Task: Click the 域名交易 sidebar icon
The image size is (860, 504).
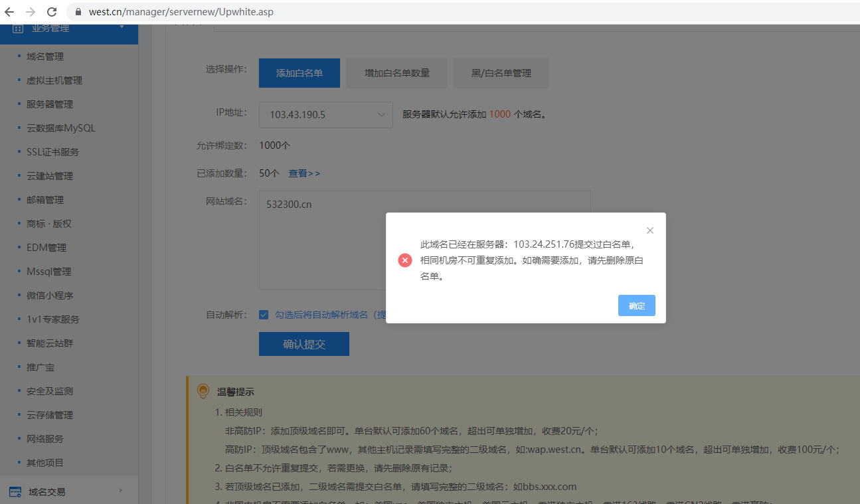Action: [x=15, y=491]
